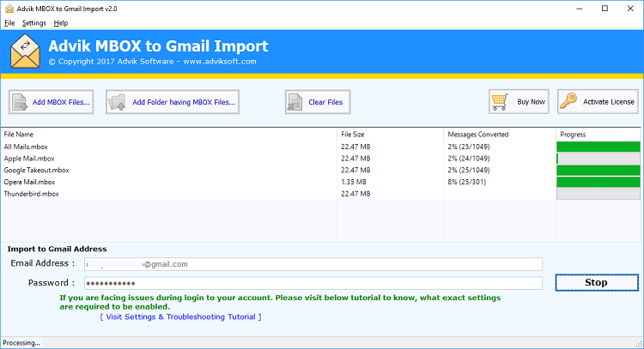
Task: Click the status bar resize grip
Action: point(639,344)
